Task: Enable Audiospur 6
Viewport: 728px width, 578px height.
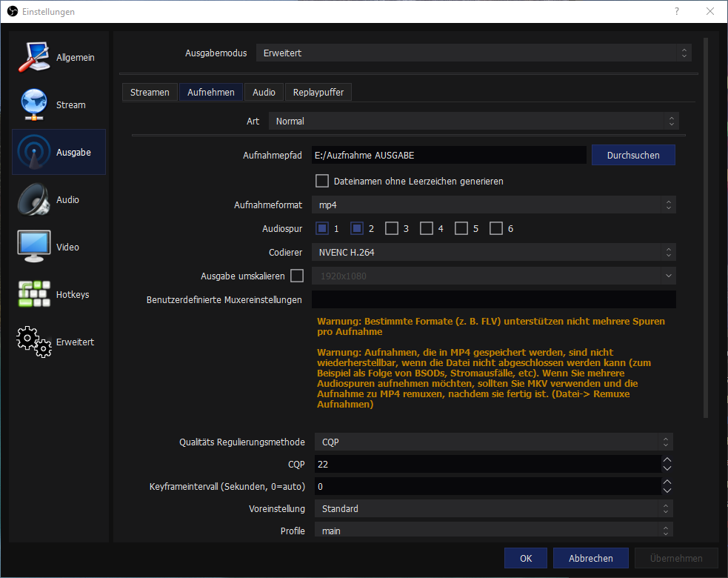Action: (x=496, y=228)
